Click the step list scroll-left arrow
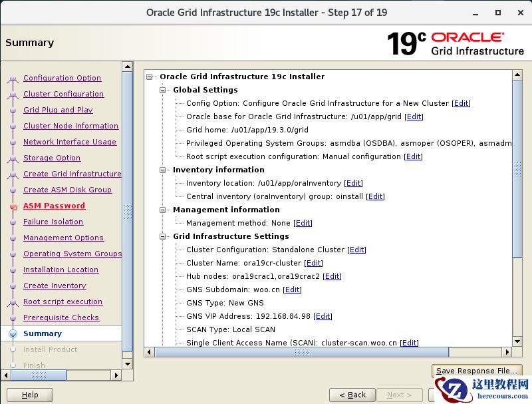This screenshot has height=404, width=532. pos(6,375)
